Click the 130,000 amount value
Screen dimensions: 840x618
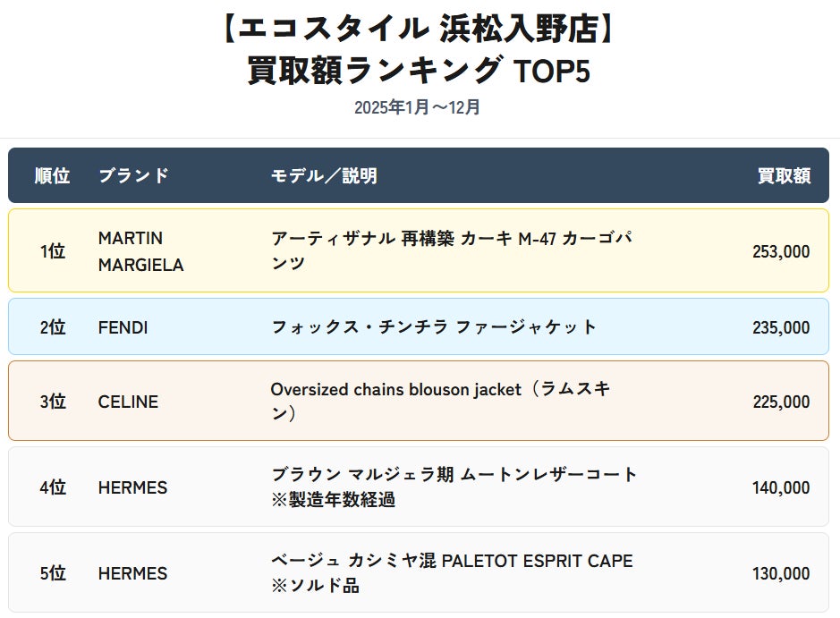tap(781, 574)
